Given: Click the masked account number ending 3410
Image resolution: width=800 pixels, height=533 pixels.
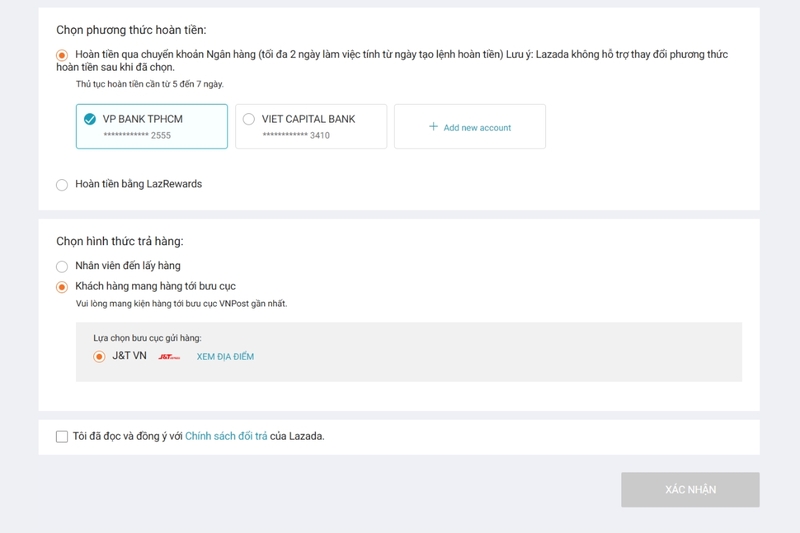Looking at the screenshot, I should pos(296,135).
